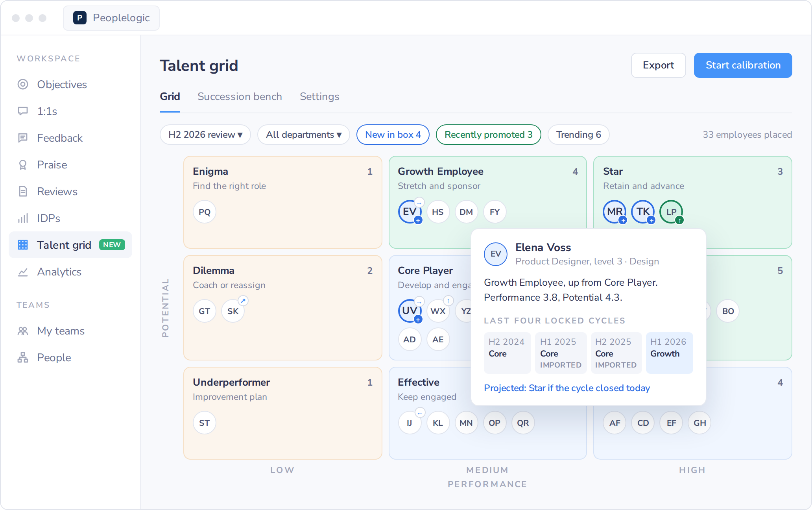Viewport: 812px width, 510px height.
Task: Toggle the New in box 4 filter
Action: point(393,135)
